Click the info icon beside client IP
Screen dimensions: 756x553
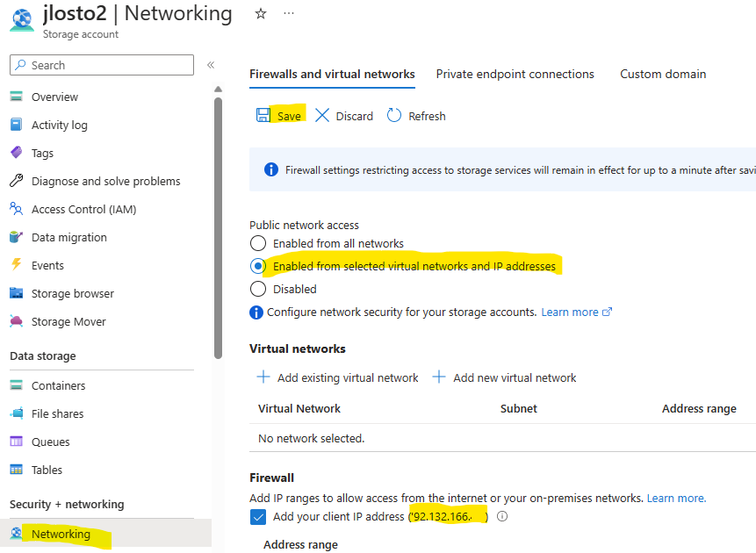(502, 516)
